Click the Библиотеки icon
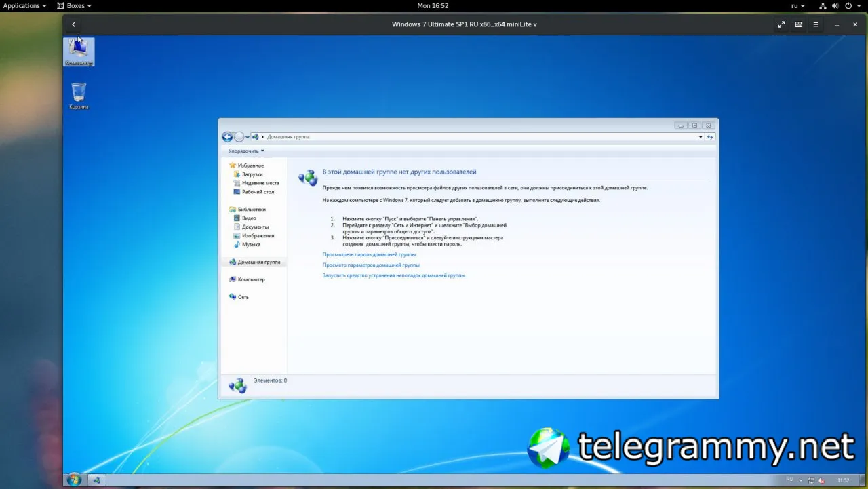 tap(233, 210)
